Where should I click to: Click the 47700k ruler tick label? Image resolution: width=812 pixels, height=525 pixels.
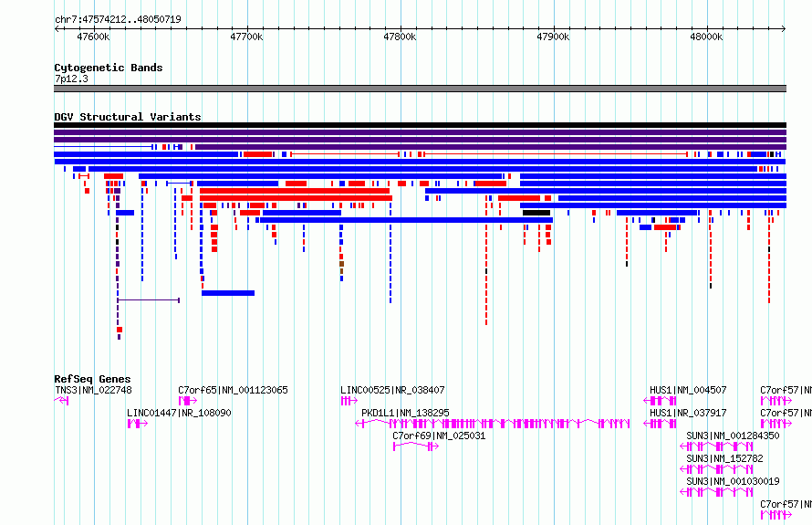[246, 37]
